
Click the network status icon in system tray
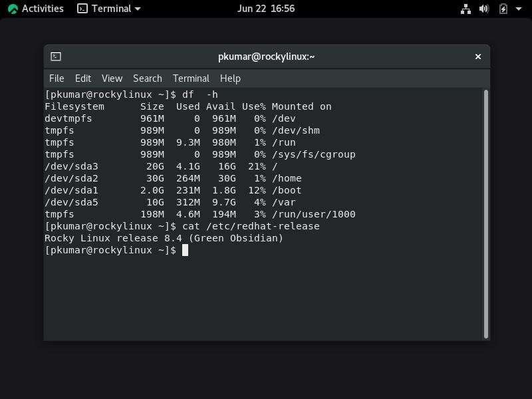[x=464, y=9]
